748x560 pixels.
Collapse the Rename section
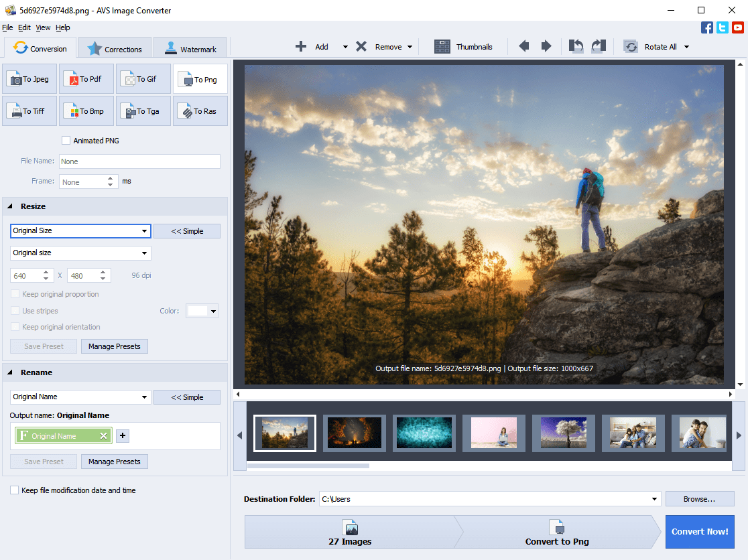[x=11, y=372]
